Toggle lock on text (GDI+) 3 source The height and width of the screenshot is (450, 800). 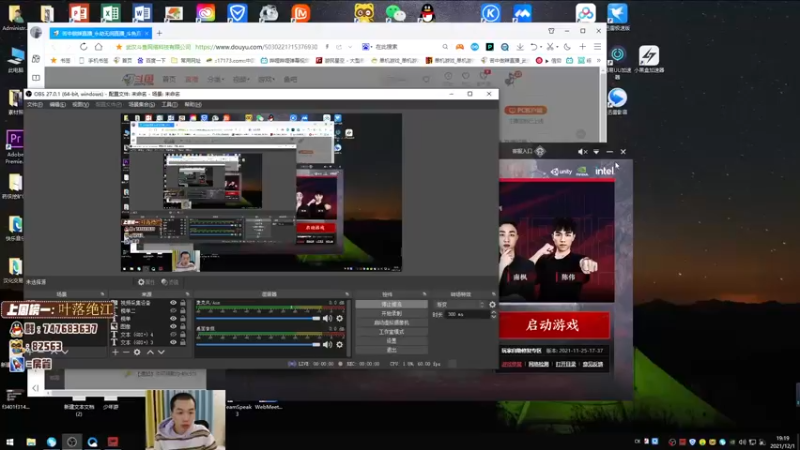coord(183,342)
